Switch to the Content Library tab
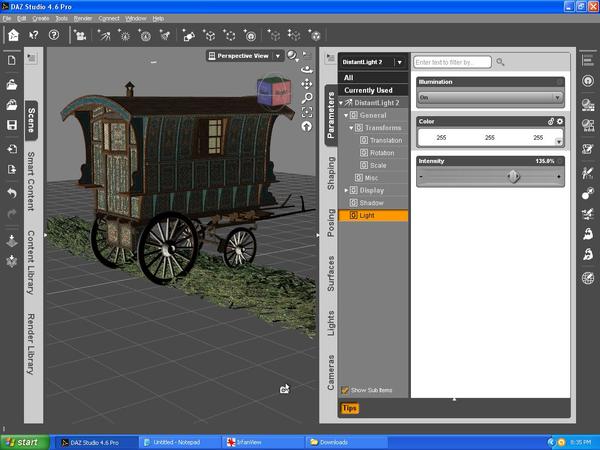Screen dimensions: 600x450 point(31,262)
